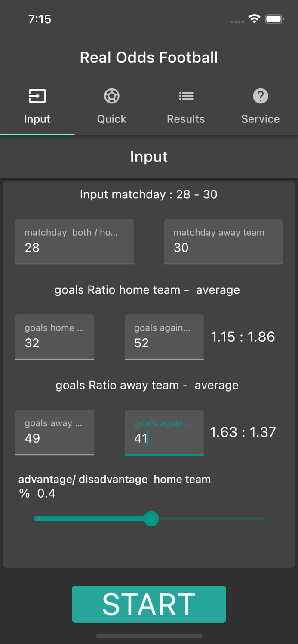Tap the Wi-Fi icon in the status bar
This screenshot has width=298, height=644.
pos(253,18)
